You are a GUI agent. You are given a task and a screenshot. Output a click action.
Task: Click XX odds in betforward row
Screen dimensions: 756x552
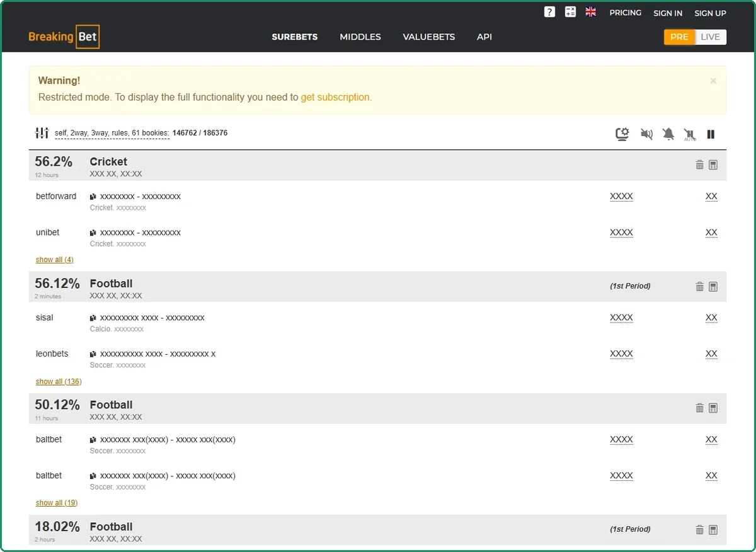(711, 196)
